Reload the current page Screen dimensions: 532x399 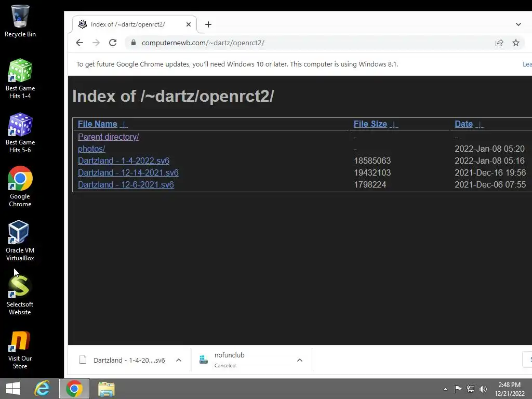(113, 43)
